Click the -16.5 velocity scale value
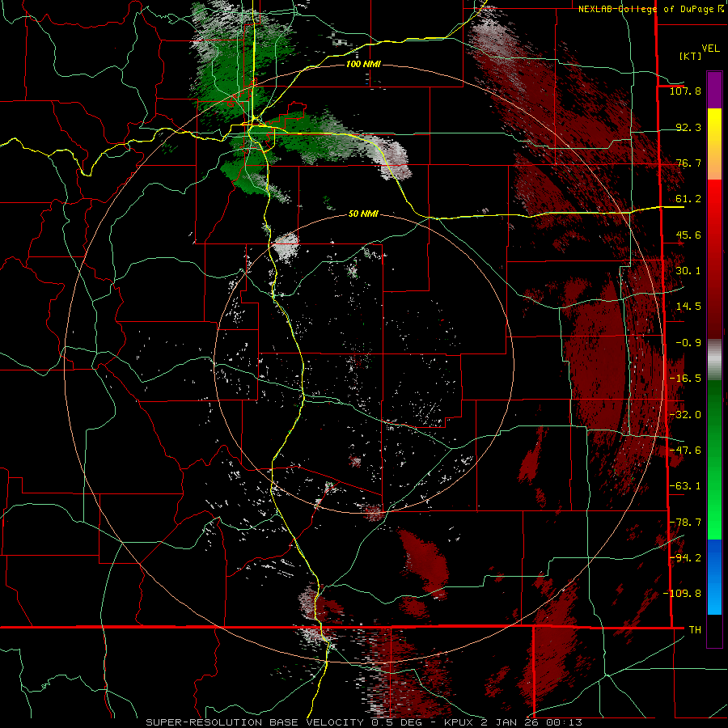Viewport: 728px width, 728px height. (685, 379)
